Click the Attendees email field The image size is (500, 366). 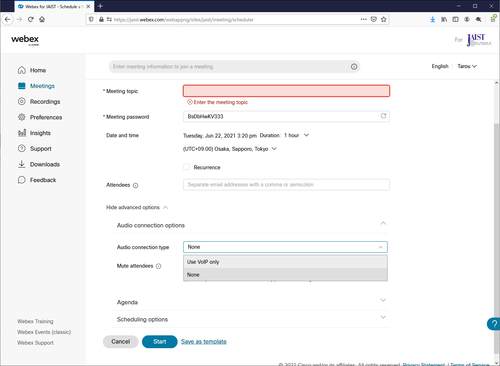[286, 185]
